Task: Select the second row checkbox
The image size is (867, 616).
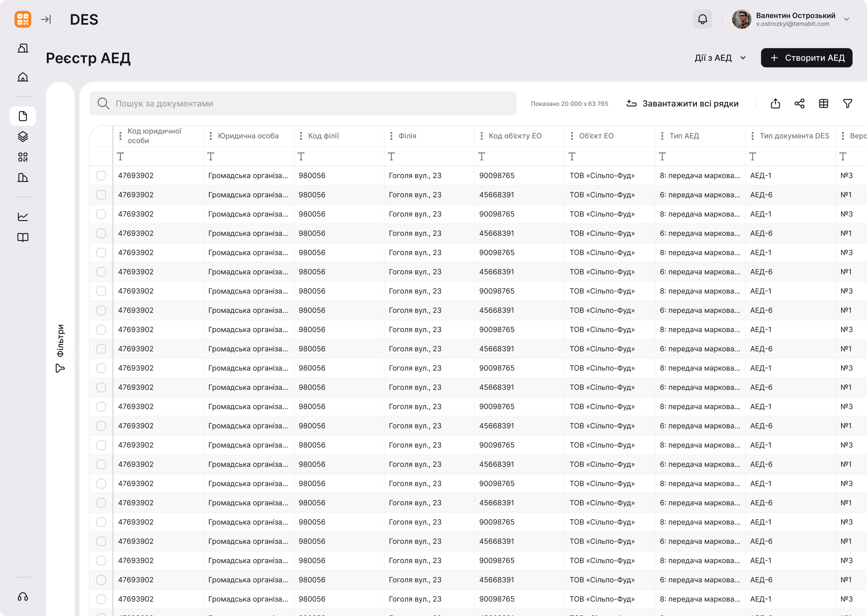Action: (101, 195)
